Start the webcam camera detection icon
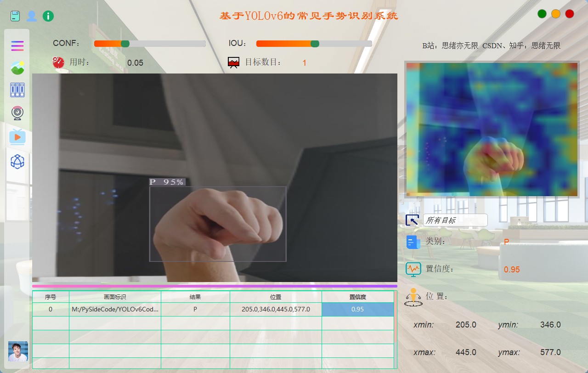The image size is (588, 373). [17, 113]
